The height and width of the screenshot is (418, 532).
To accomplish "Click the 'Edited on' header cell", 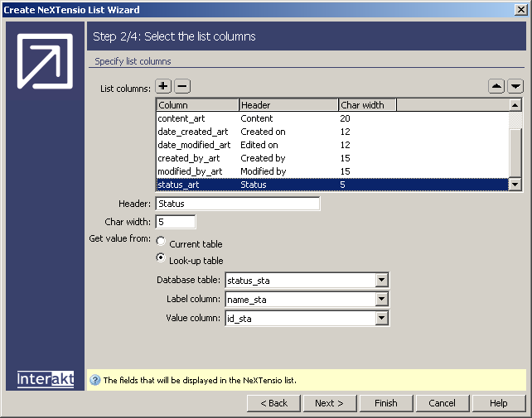I will [x=259, y=145].
